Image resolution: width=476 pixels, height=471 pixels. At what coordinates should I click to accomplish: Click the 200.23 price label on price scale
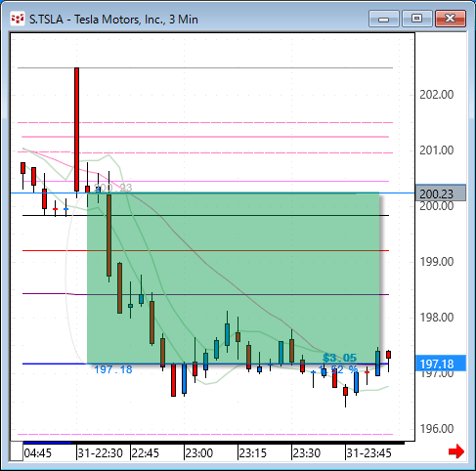[x=441, y=193]
